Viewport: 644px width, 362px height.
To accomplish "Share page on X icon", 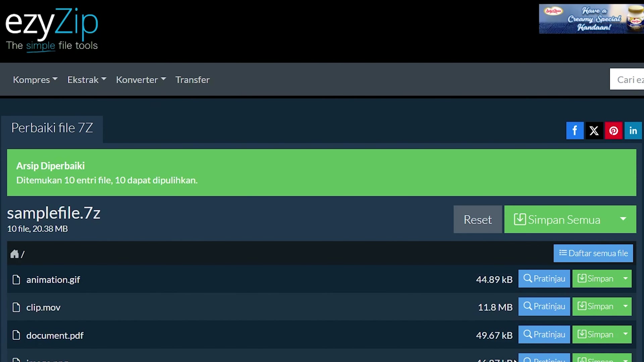I will pyautogui.click(x=594, y=130).
